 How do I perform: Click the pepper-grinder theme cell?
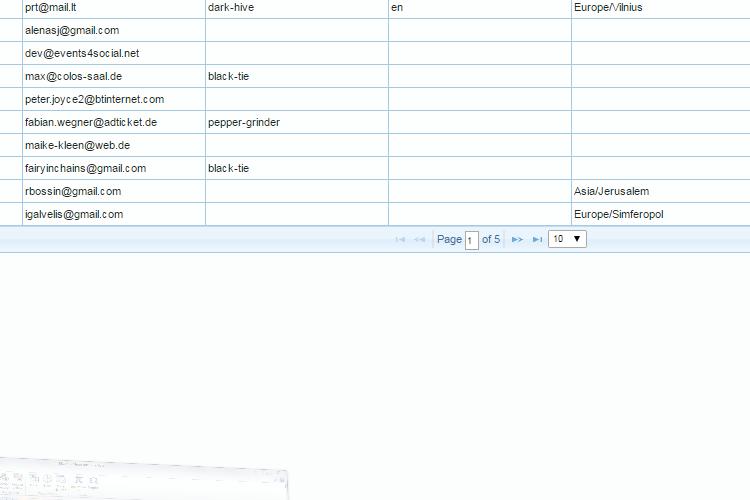click(x=297, y=122)
